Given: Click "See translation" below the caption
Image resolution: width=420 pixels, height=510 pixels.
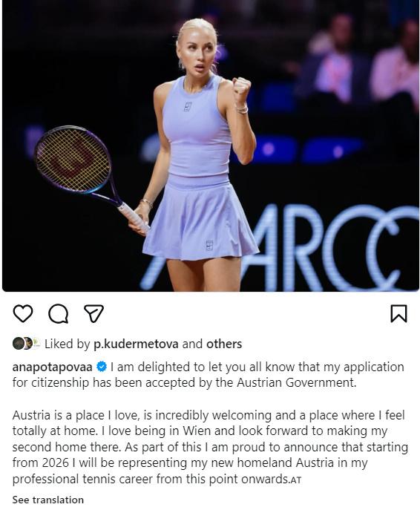Looking at the screenshot, I should [x=47, y=500].
